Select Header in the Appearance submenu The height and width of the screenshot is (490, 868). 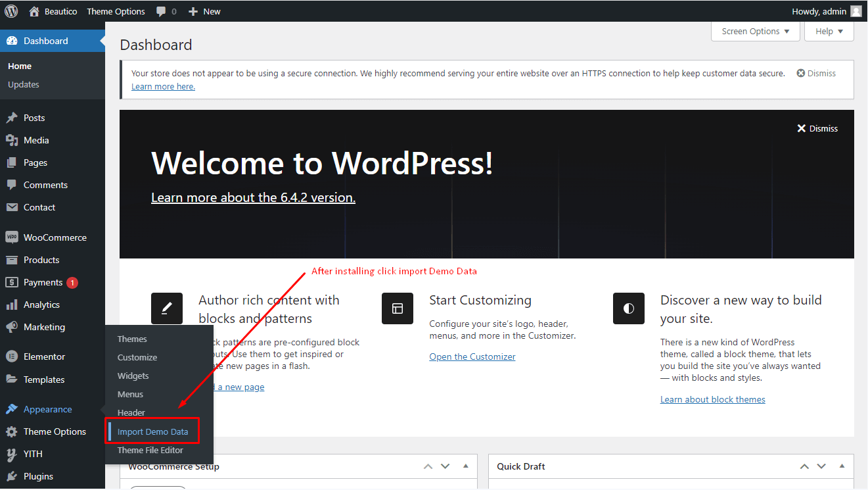click(131, 412)
